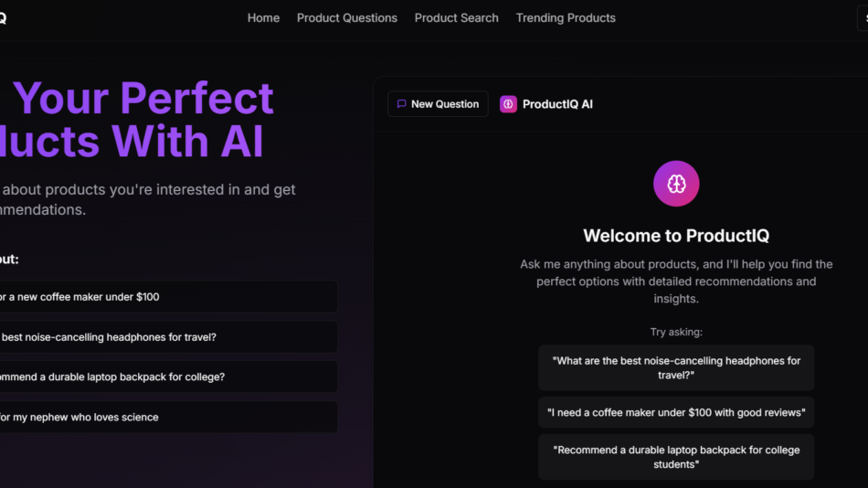Click the "Try asking:" label in chat
The image size is (868, 488).
[676, 332]
